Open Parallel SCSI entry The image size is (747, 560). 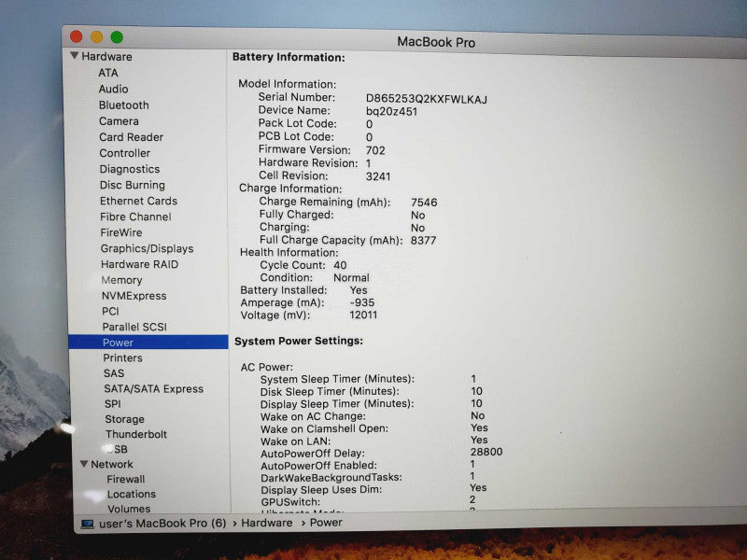134,327
